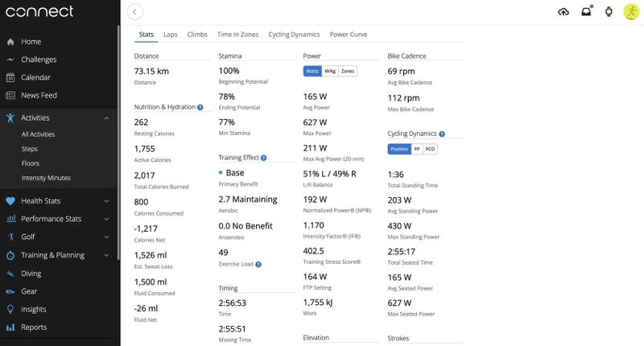This screenshot has height=346, width=644.
Task: Expand the Health Stats menu
Action: pos(106,201)
